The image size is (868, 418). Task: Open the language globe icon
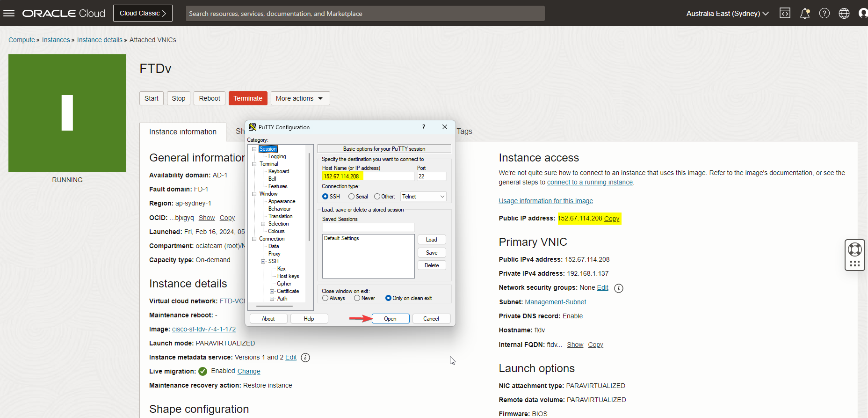[844, 13]
